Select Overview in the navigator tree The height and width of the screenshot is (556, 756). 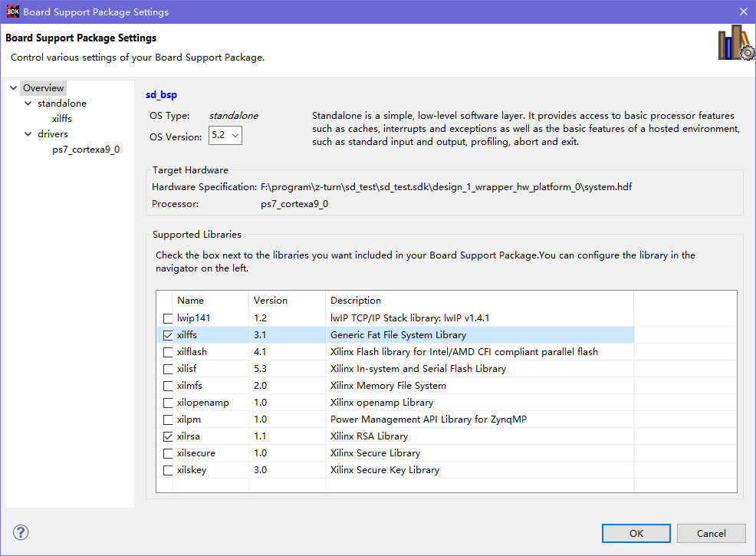pyautogui.click(x=44, y=87)
